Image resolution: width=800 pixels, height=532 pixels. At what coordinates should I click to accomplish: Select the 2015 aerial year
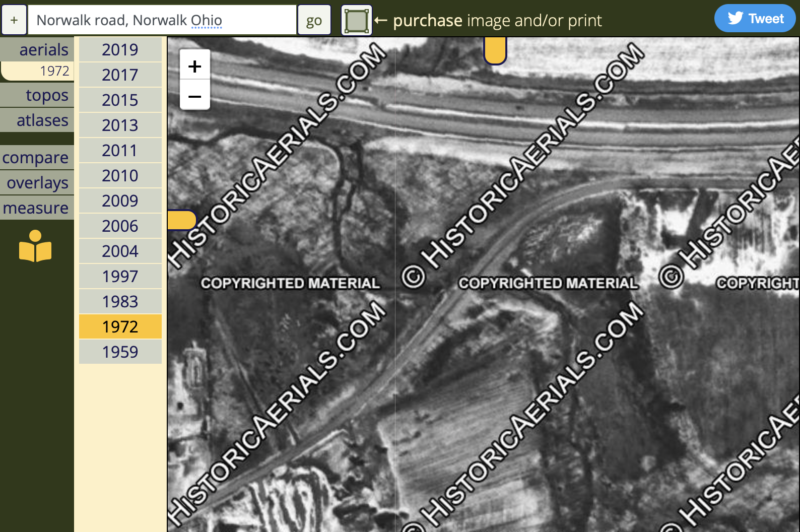tap(120, 100)
